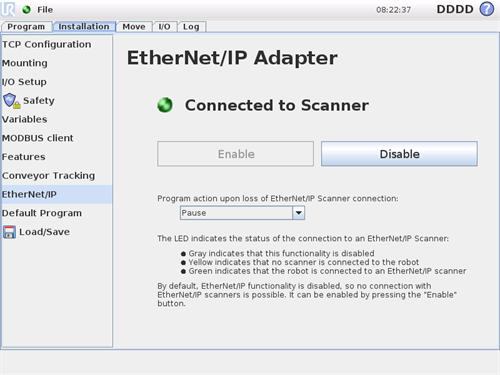Click the green Connected to Scanner LED
This screenshot has height=375, width=500.
point(165,105)
